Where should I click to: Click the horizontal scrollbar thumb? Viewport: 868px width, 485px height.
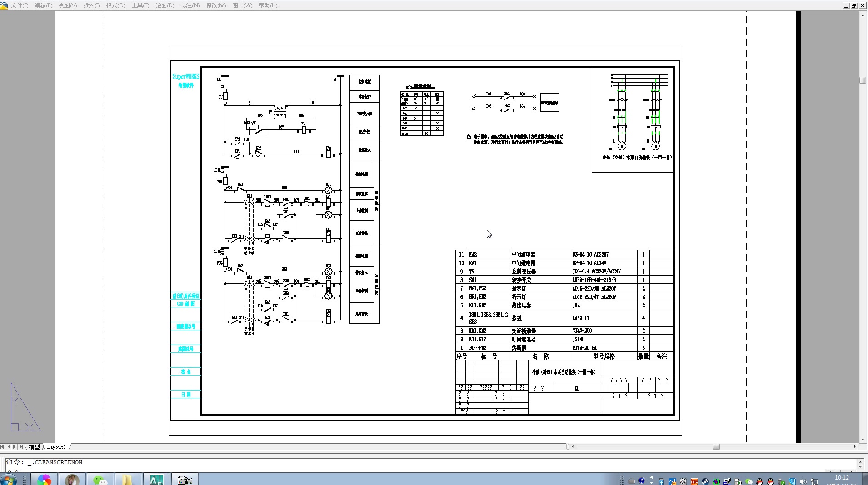click(716, 447)
